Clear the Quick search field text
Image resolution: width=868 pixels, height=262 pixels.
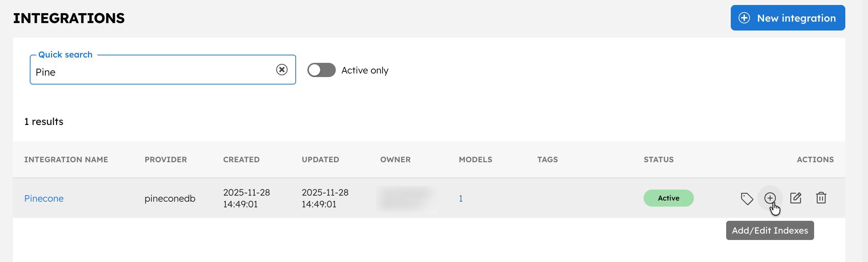[x=282, y=70]
